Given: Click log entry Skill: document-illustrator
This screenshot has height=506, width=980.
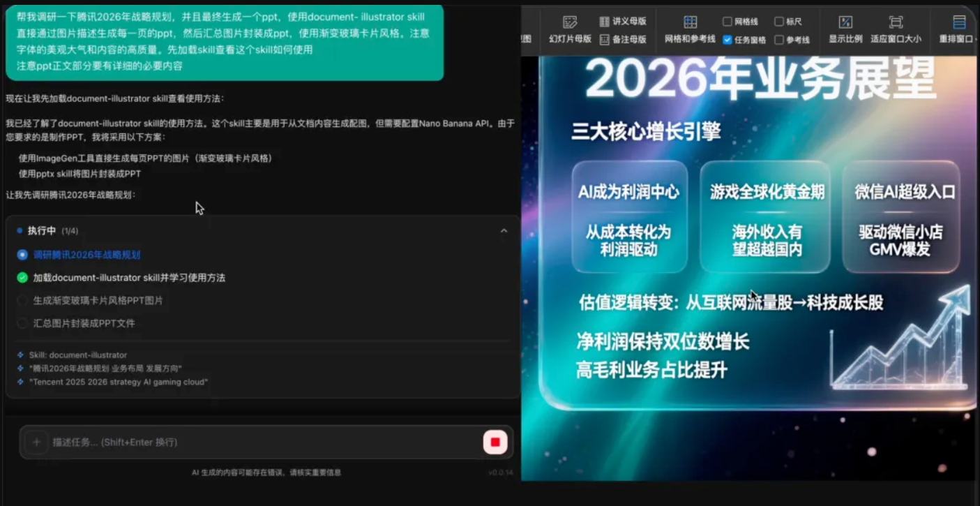Looking at the screenshot, I should click(78, 355).
